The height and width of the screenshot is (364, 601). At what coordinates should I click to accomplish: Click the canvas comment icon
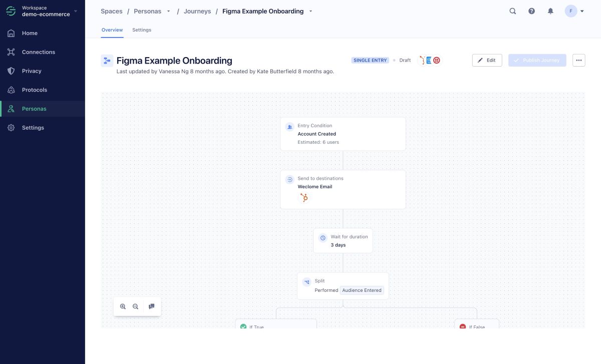click(x=152, y=306)
